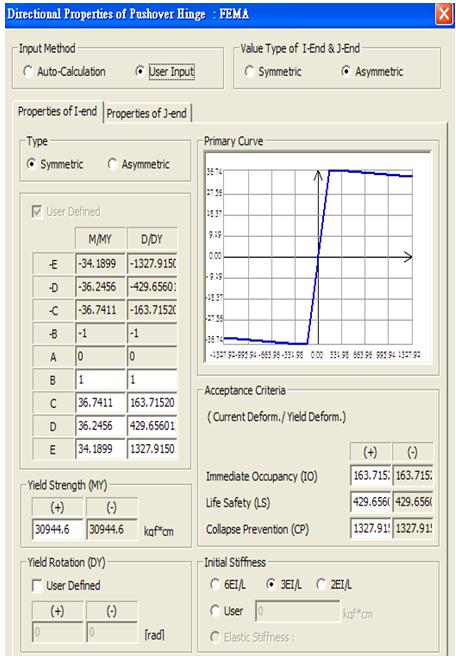Image resolution: width=456 pixels, height=662 pixels.
Task: Select Auto-Calculation input method
Action: pyautogui.click(x=64, y=72)
